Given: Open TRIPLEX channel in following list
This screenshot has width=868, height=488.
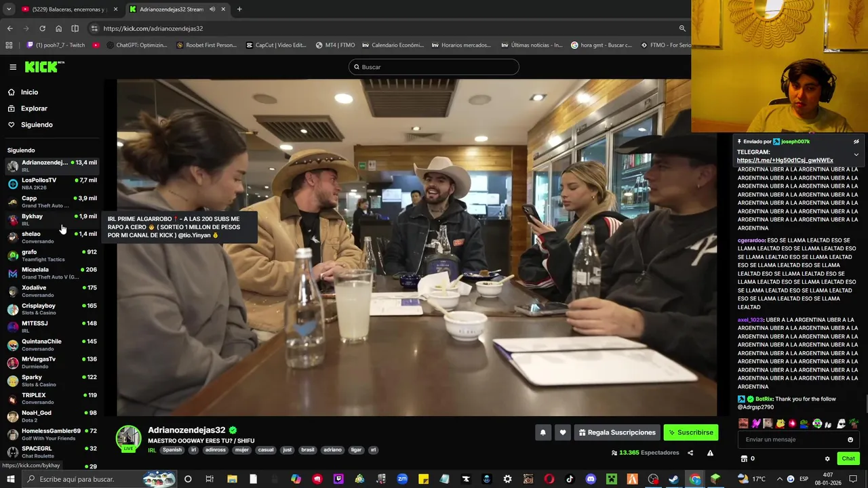Looking at the screenshot, I should pyautogui.click(x=52, y=399).
